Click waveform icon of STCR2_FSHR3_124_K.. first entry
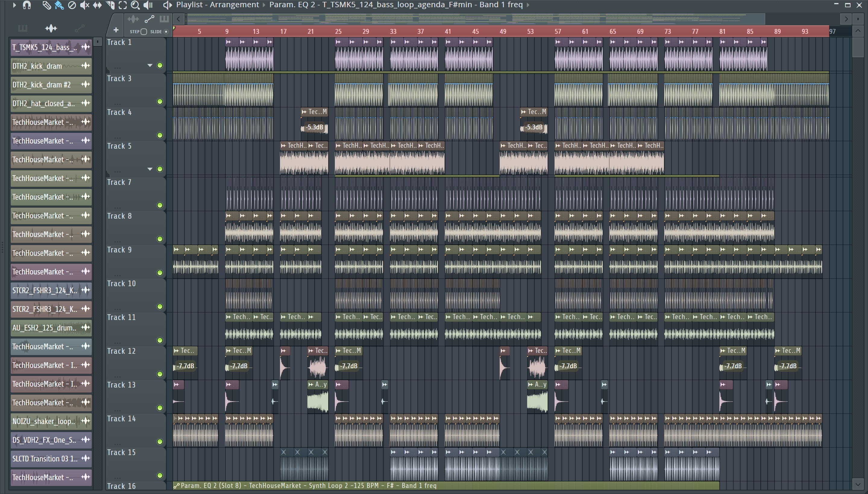This screenshot has height=494, width=868. (86, 290)
